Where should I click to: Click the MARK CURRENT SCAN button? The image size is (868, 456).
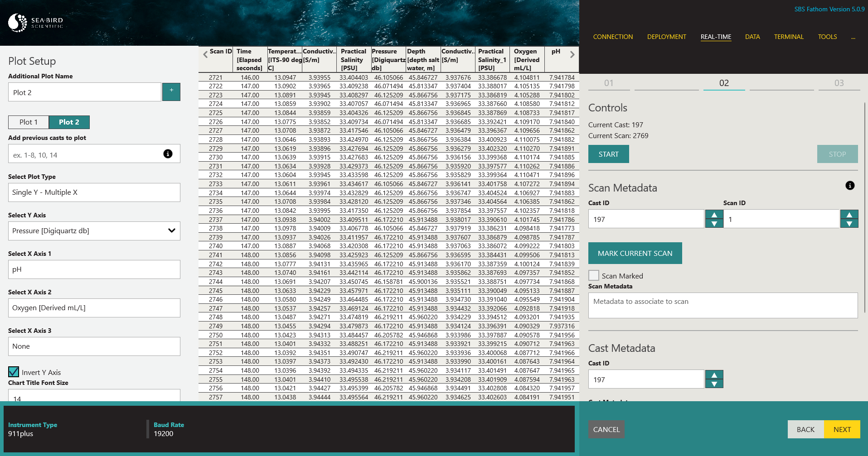pyautogui.click(x=635, y=253)
